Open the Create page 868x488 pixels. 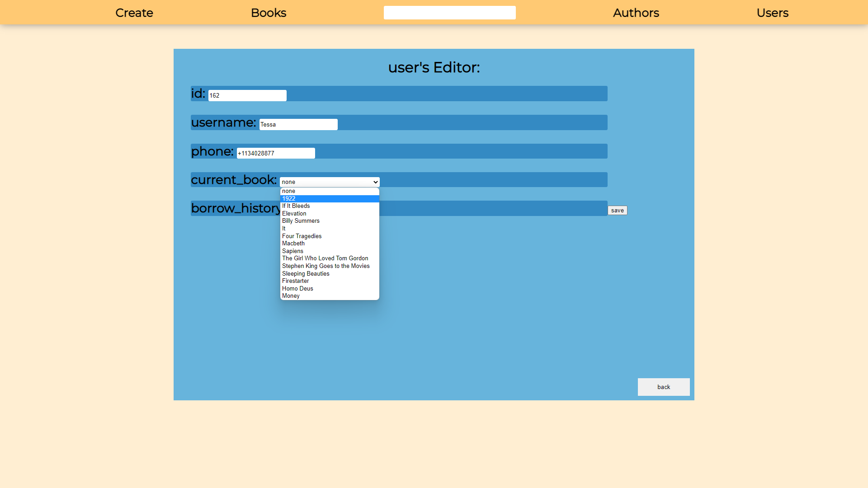click(x=134, y=13)
